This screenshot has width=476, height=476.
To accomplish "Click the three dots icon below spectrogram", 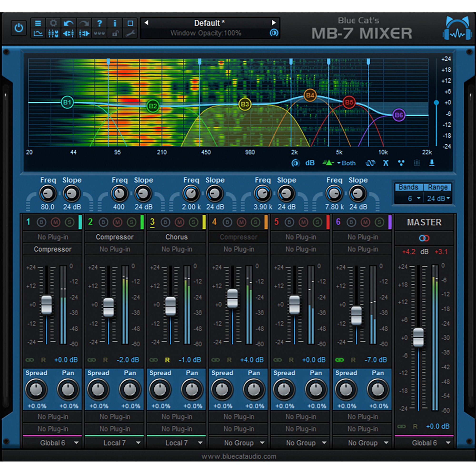I will tap(401, 163).
